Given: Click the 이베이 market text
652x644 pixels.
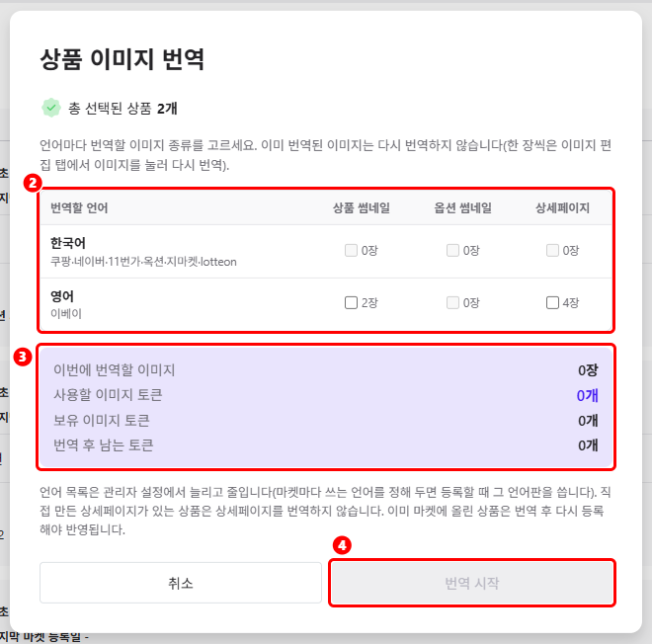Looking at the screenshot, I should pyautogui.click(x=66, y=313).
